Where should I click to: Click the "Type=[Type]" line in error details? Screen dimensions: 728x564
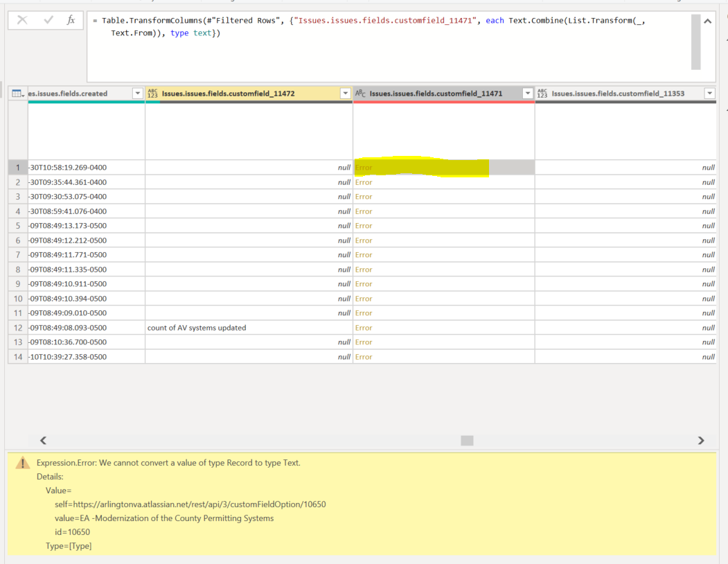(69, 546)
